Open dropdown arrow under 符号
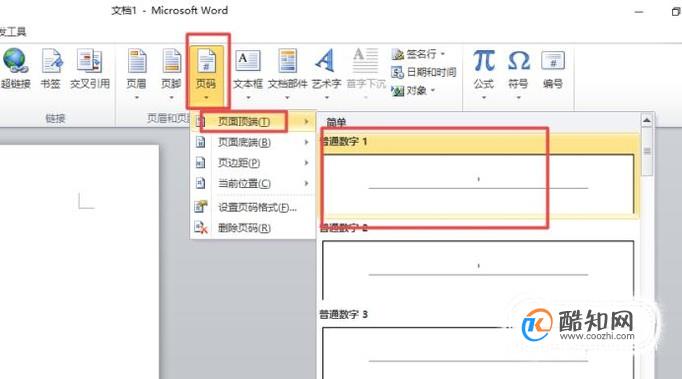682x379 pixels. [518, 97]
